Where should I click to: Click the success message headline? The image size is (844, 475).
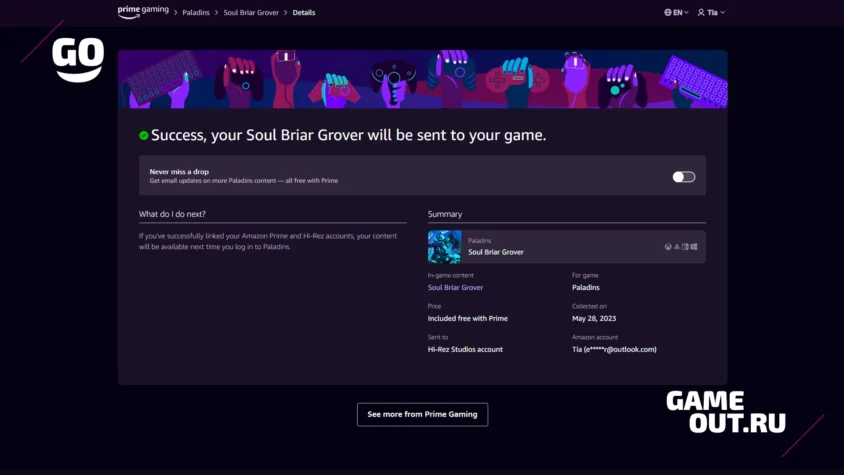pyautogui.click(x=348, y=135)
